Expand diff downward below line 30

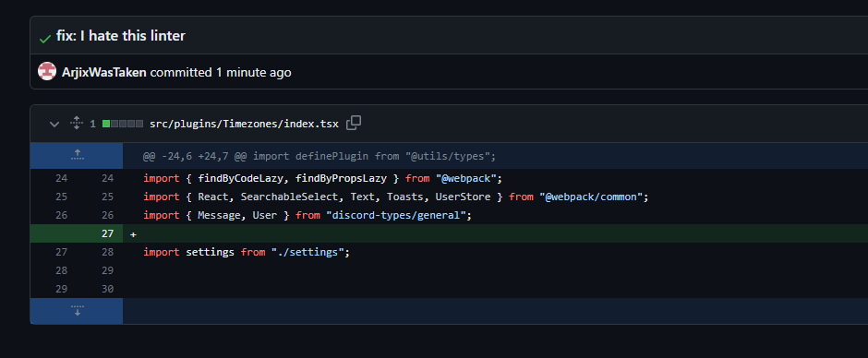[x=77, y=310]
